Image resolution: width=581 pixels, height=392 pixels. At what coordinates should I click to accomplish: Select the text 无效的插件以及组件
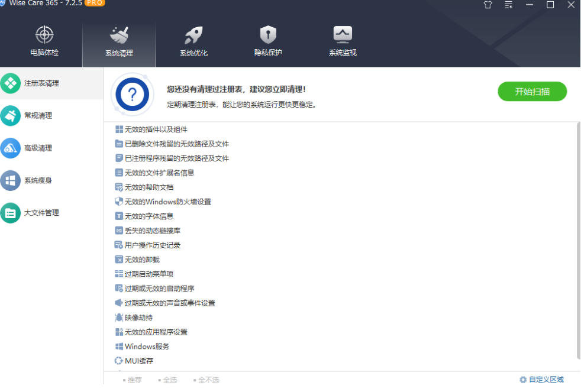point(156,129)
